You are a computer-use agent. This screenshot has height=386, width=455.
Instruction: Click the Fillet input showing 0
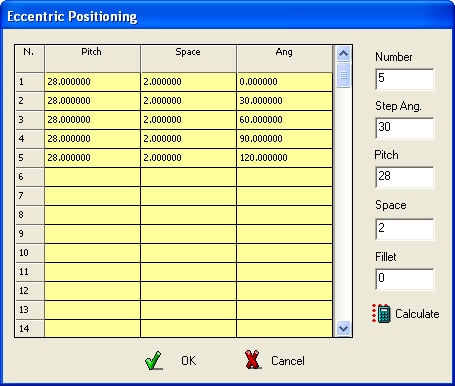(405, 279)
